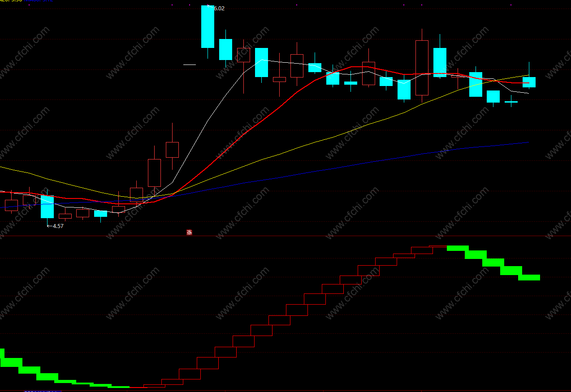Click the tallest red hollow candle on the right side
The height and width of the screenshot is (392, 571).
[422, 68]
